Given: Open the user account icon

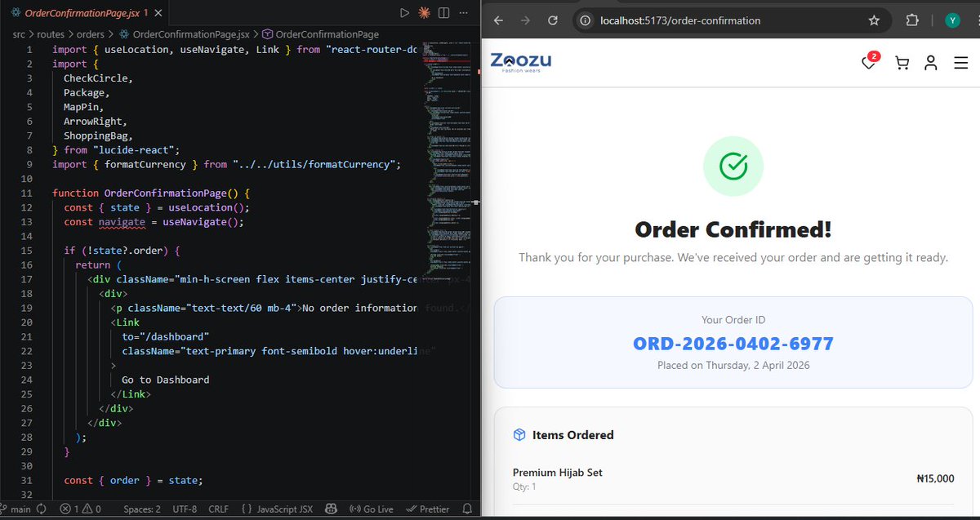Looking at the screenshot, I should pos(930,63).
